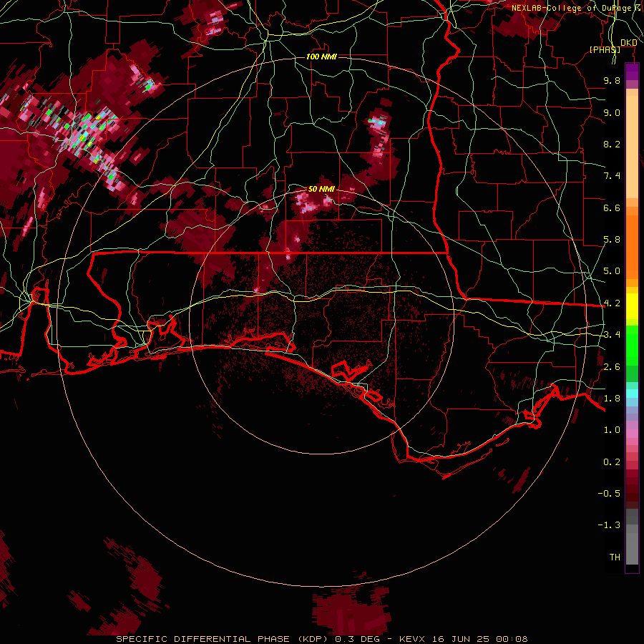Select the 9.8 value on the color scale
Viewport: 644px width, 644px height.
612,80
